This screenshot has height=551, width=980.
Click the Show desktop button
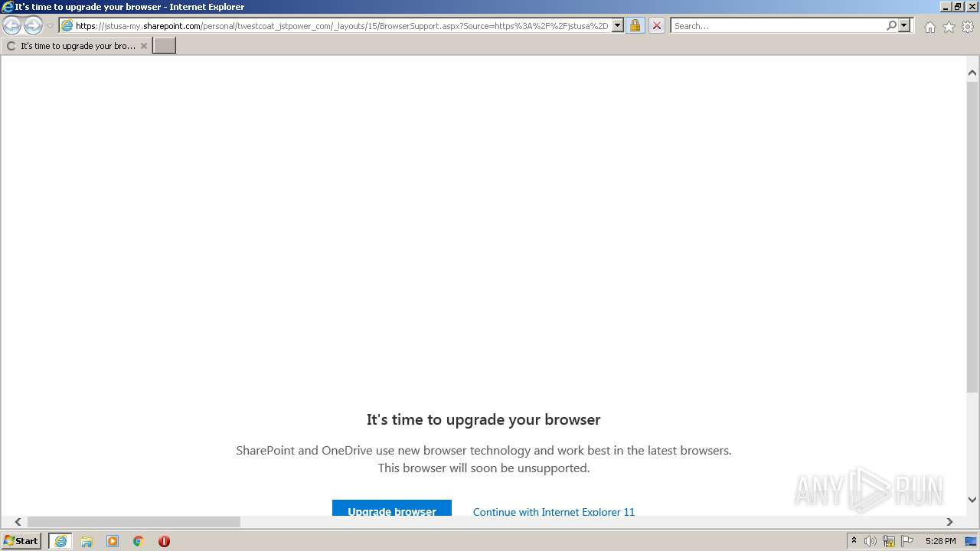point(971,541)
